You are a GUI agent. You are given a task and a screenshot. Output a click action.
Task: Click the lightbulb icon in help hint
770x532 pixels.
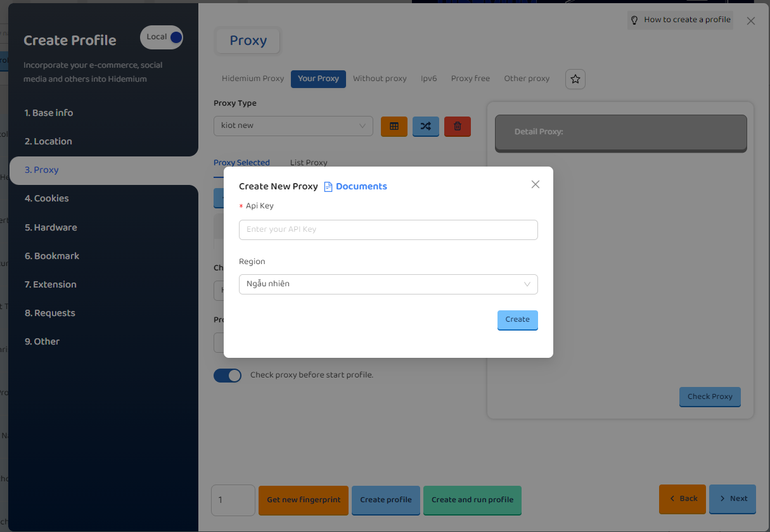click(634, 20)
